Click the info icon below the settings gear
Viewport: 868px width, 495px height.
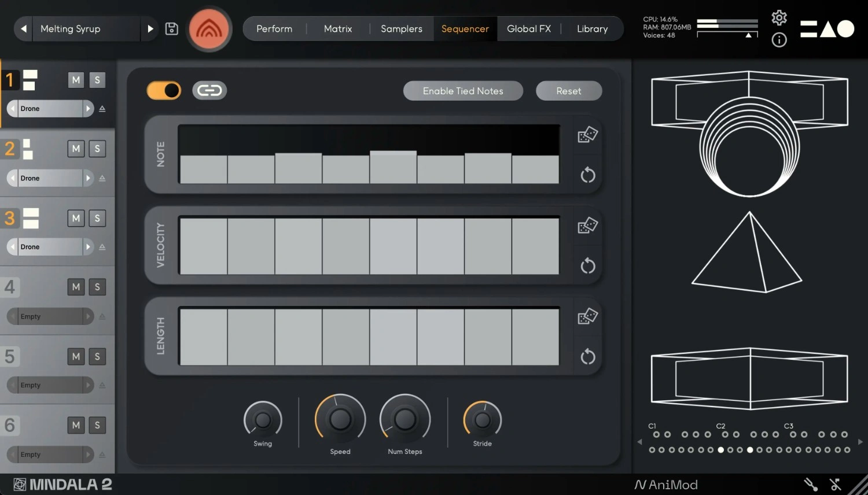[779, 40]
